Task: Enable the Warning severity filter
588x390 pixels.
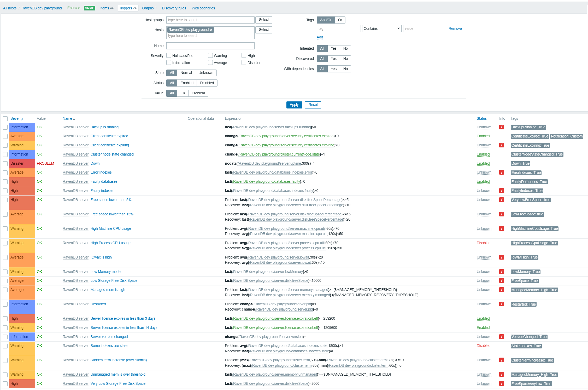Action: pyautogui.click(x=210, y=55)
